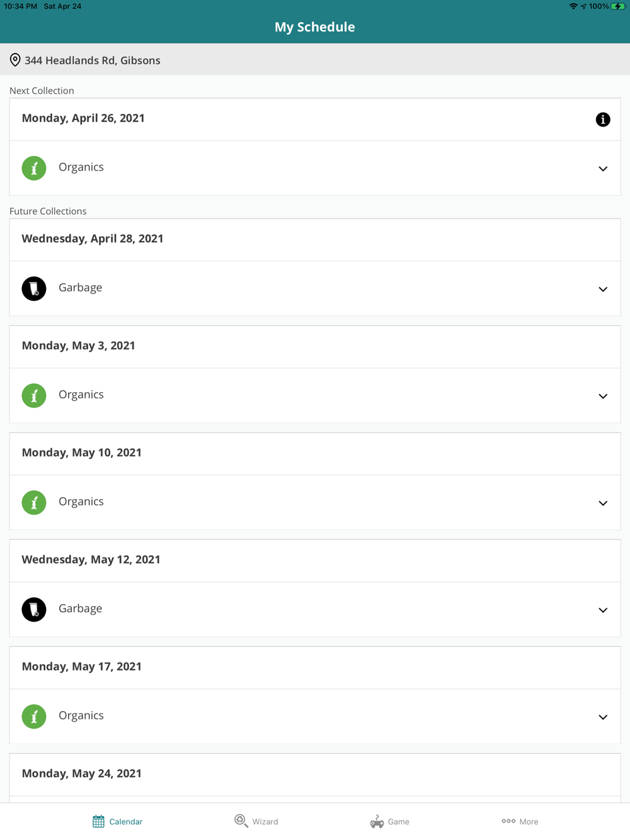
Task: Tap the 344 Headlands Rd address bar
Action: click(93, 60)
